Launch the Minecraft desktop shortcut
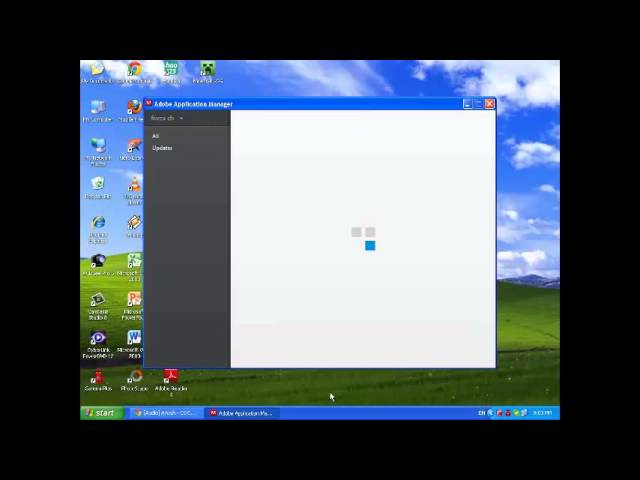Image resolution: width=640 pixels, height=480 pixels. (207, 73)
